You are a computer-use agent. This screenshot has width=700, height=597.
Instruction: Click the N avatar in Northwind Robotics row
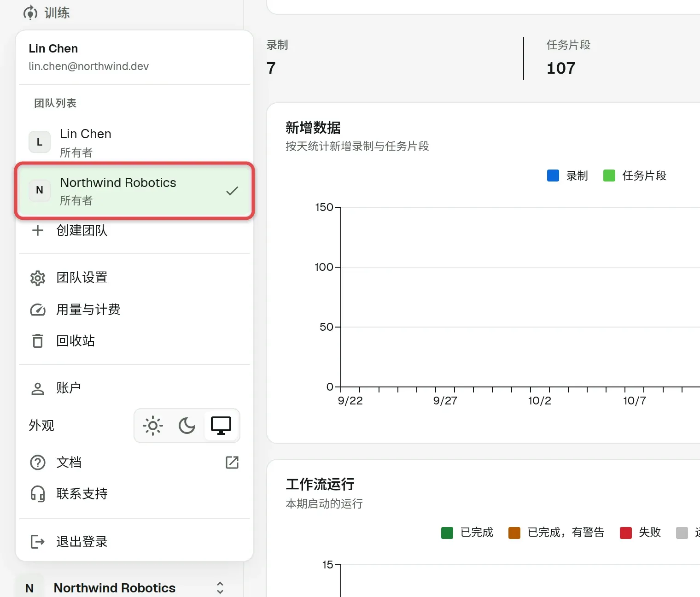tap(40, 190)
